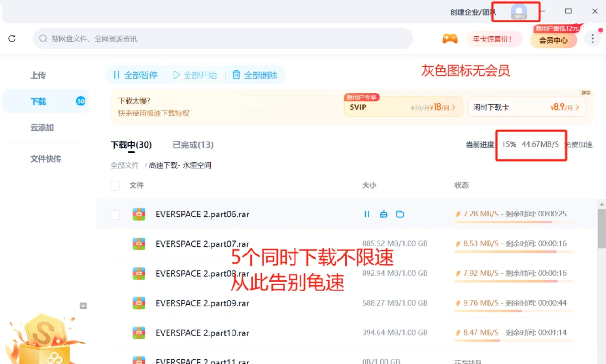This screenshot has height=364, width=606.
Task: Click the delete-all trash icon
Action: (236, 75)
